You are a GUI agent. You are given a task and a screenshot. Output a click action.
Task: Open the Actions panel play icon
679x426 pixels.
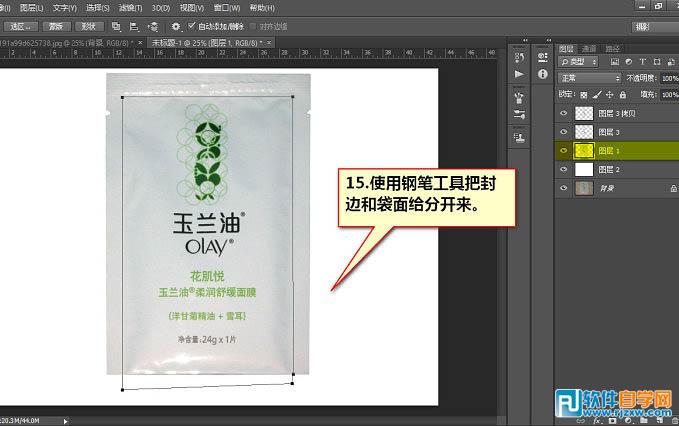pyautogui.click(x=519, y=74)
